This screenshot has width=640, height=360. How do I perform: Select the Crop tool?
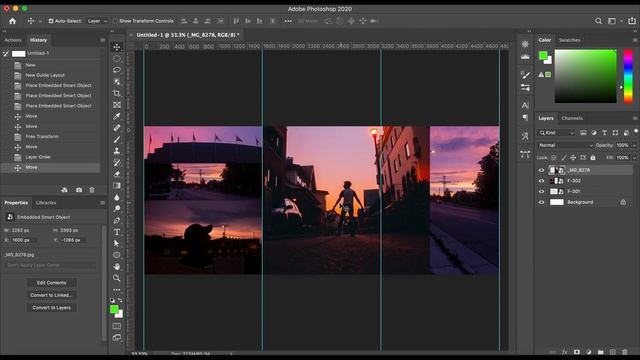tap(117, 93)
